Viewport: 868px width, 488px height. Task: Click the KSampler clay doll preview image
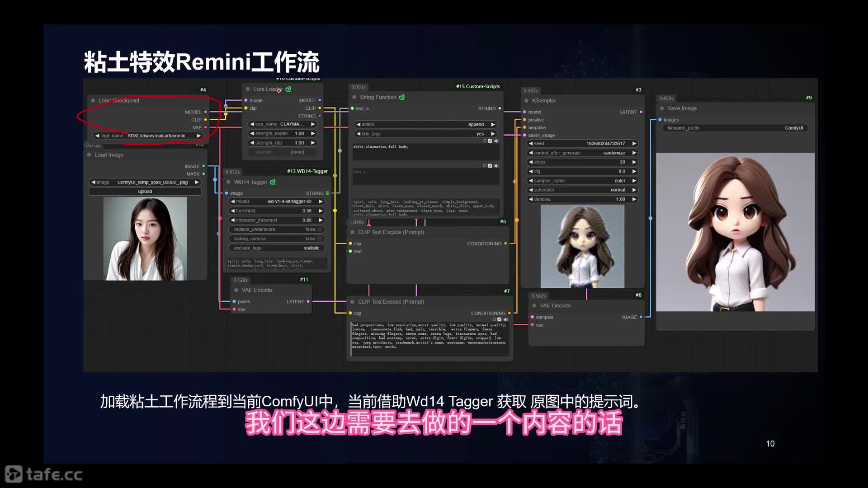click(582, 246)
